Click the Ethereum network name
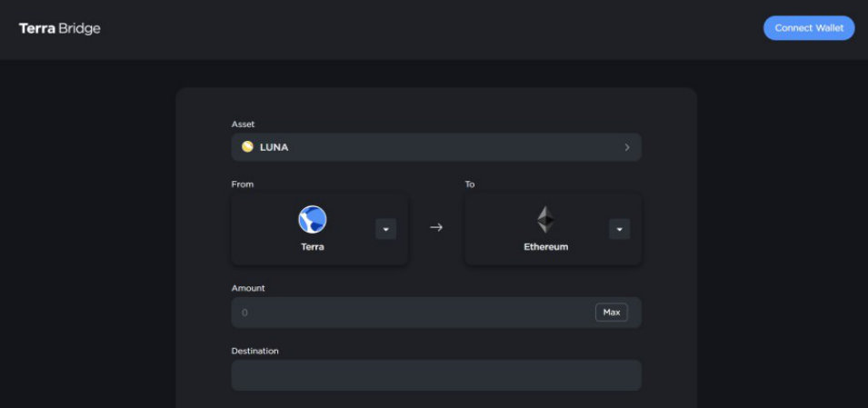The width and height of the screenshot is (868, 408). click(x=545, y=246)
